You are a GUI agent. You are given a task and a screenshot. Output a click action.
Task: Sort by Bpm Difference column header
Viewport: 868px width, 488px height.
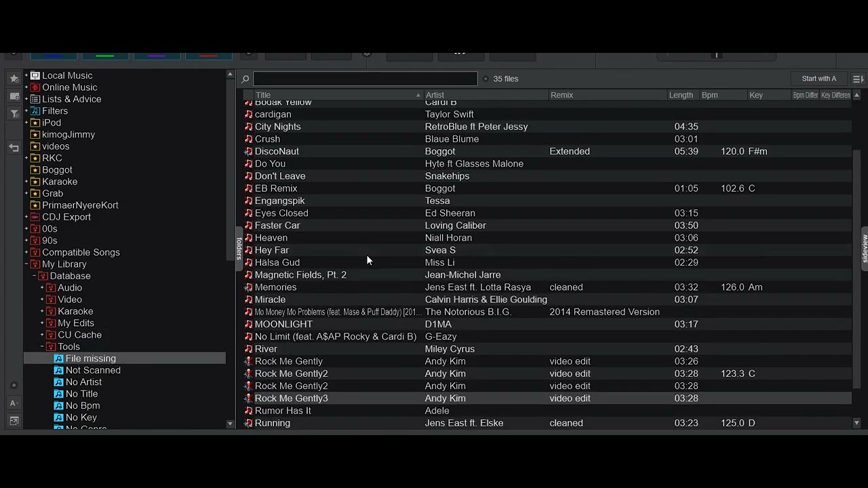[x=805, y=96]
